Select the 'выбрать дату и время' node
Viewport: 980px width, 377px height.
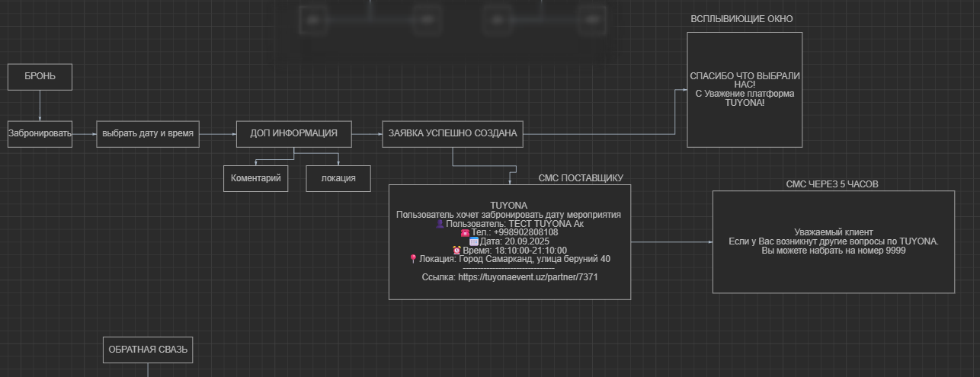[148, 134]
